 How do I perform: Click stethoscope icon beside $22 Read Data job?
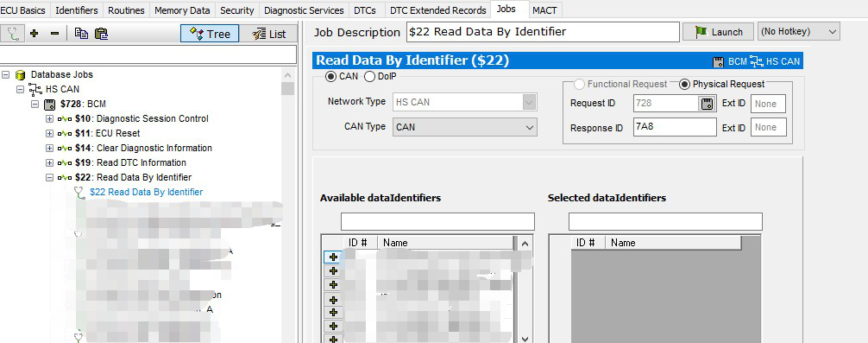[80, 193]
